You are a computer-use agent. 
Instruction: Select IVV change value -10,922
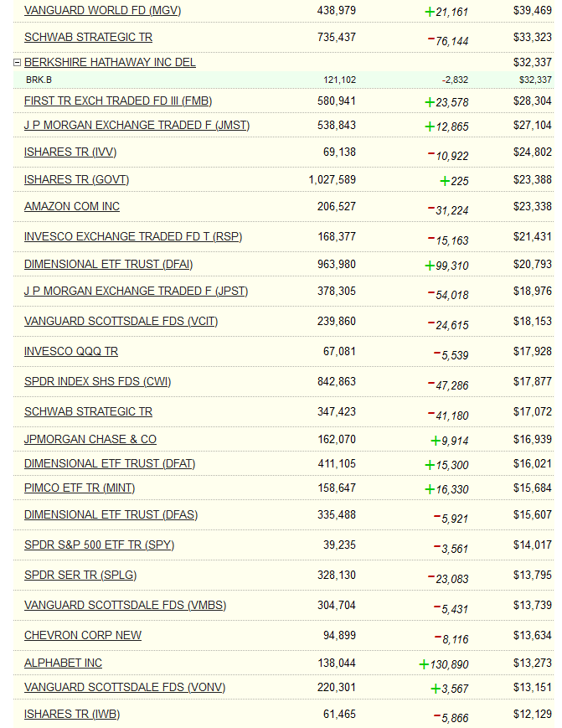click(x=448, y=156)
